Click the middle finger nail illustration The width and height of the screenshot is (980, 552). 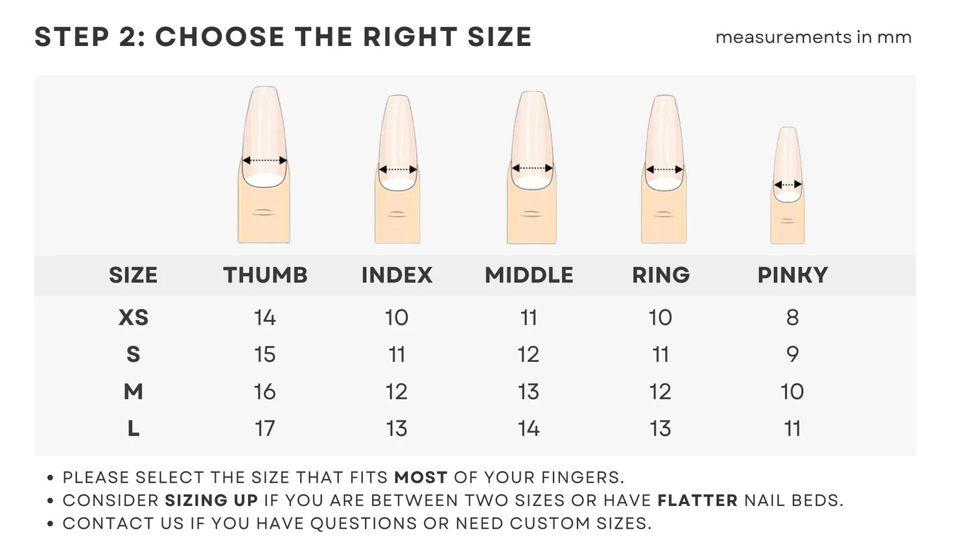pos(531,167)
